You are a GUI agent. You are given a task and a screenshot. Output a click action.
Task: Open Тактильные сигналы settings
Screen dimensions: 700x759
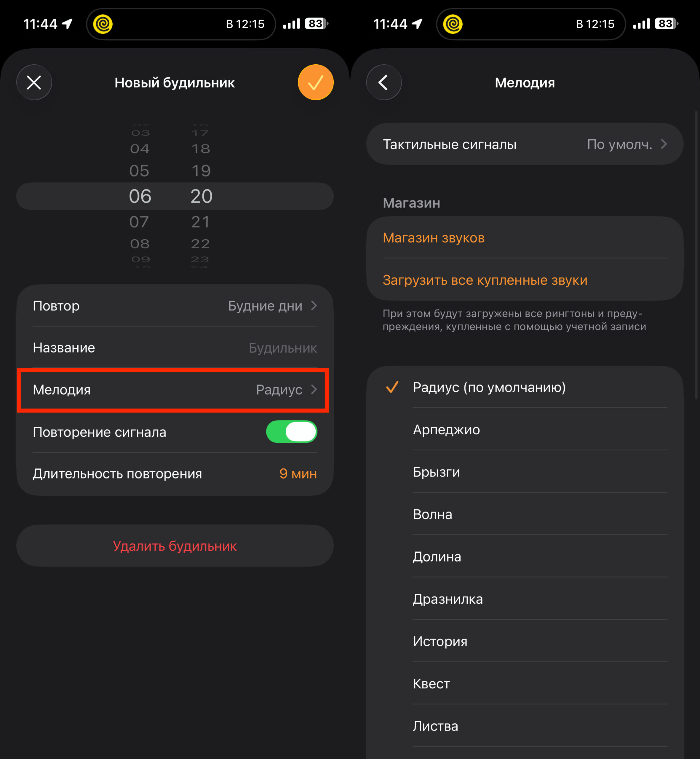point(525,144)
